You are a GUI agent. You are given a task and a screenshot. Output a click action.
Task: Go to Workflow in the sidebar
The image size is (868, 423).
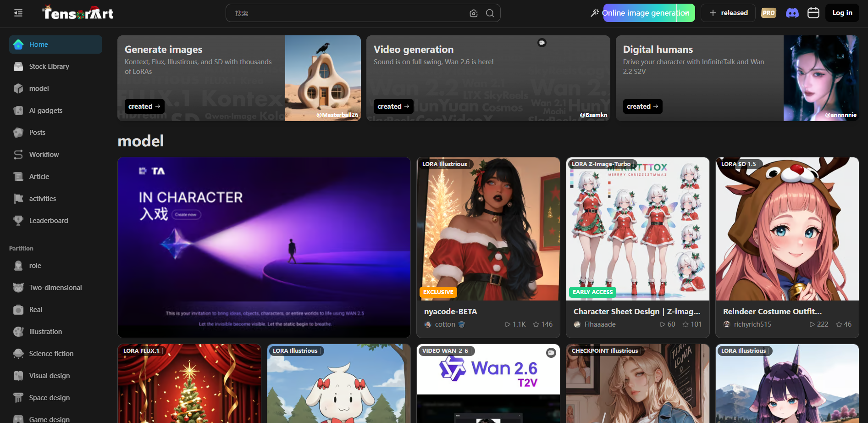(x=44, y=155)
